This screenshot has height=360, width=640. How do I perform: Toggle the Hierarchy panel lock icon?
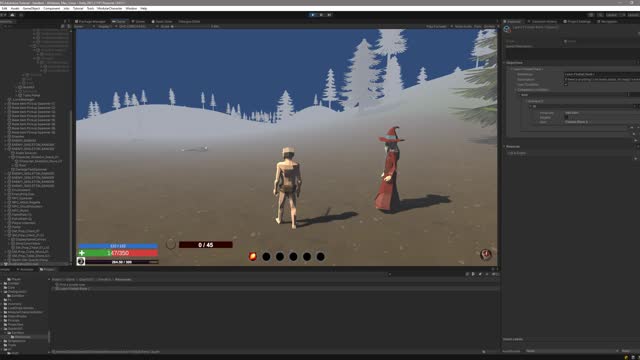(65, 21)
